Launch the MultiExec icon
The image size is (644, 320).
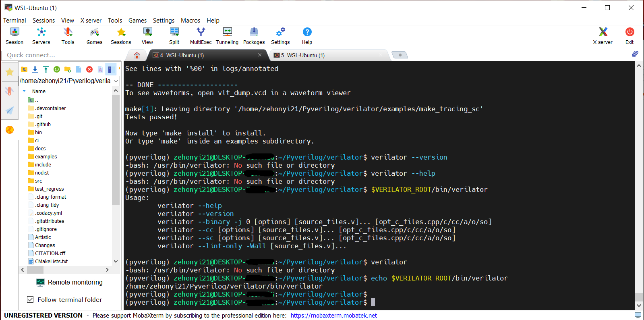pyautogui.click(x=201, y=35)
